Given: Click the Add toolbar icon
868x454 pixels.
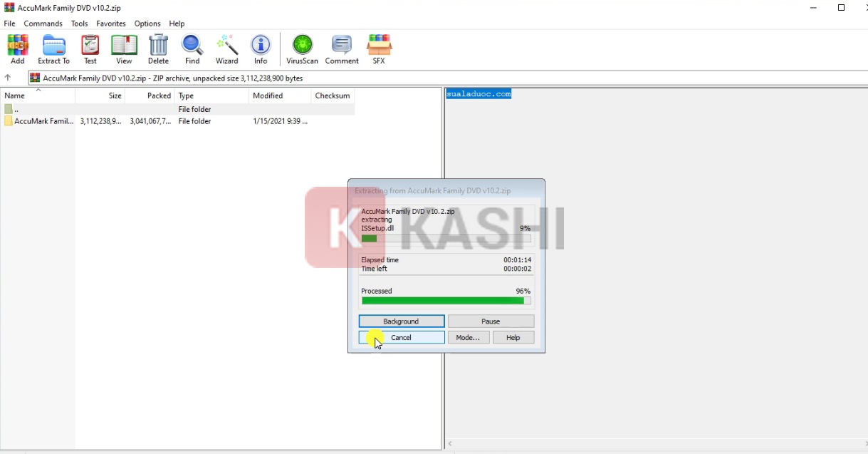Looking at the screenshot, I should point(18,48).
